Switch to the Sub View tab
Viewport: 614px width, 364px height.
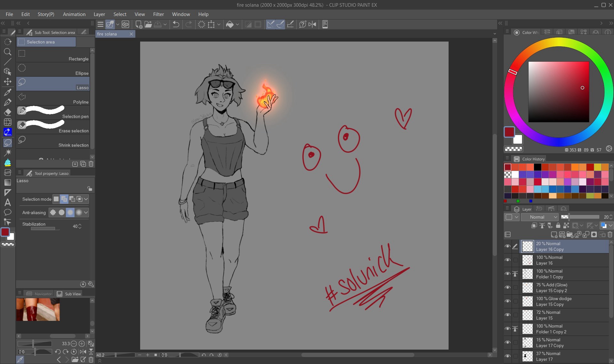coord(73,294)
